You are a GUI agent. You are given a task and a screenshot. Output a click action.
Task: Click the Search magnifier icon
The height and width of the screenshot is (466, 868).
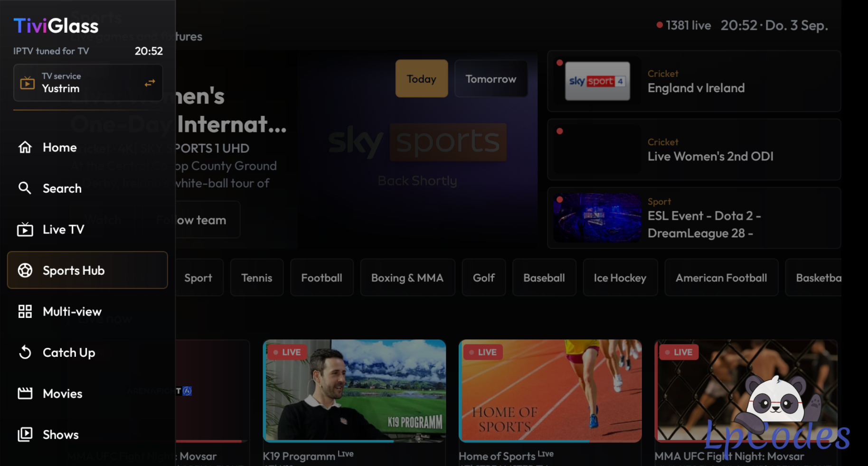(x=25, y=188)
